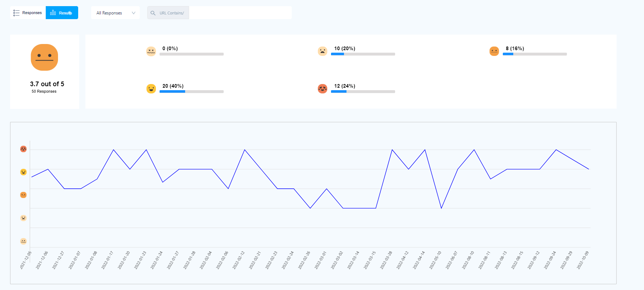Click the 2022-02-21 axis date
Image resolution: width=644 pixels, height=290 pixels.
click(x=255, y=260)
